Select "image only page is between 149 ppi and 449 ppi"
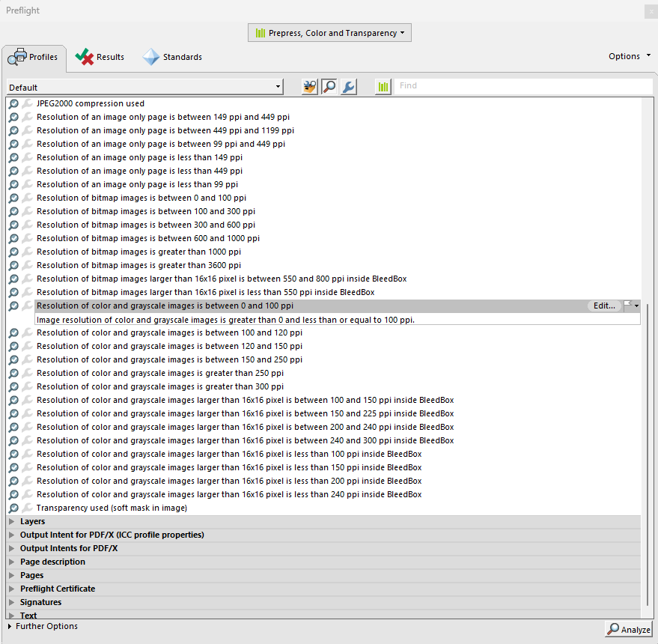This screenshot has width=658, height=644. pos(163,117)
